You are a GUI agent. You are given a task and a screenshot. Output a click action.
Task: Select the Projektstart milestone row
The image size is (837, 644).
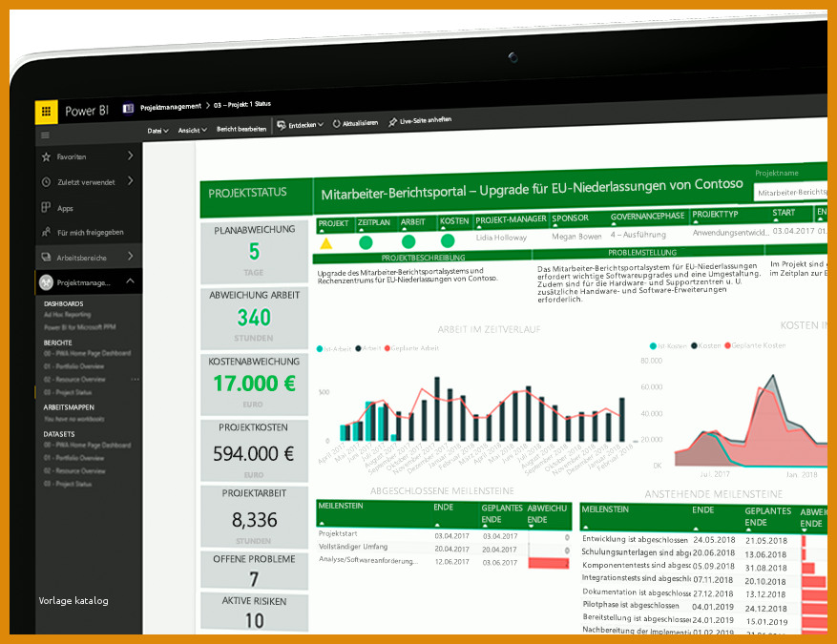[x=444, y=535]
